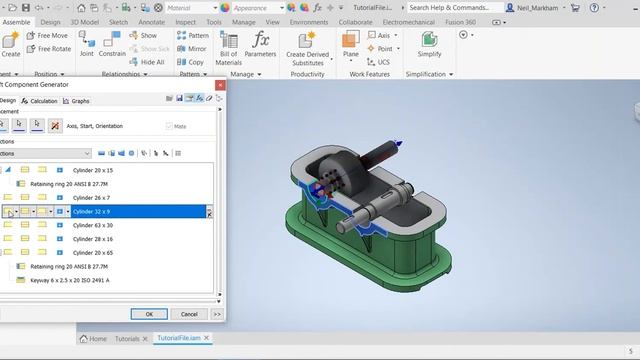Viewport: 640px width, 360px height.
Task: Select Keyway 6 x 2.5 x 20 ISO 2491 A
Action: coord(70,280)
